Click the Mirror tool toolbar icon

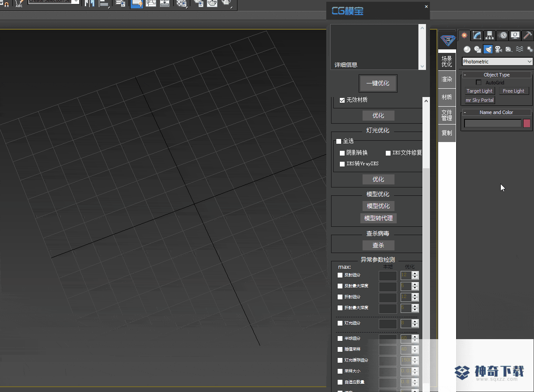pyautogui.click(x=89, y=3)
